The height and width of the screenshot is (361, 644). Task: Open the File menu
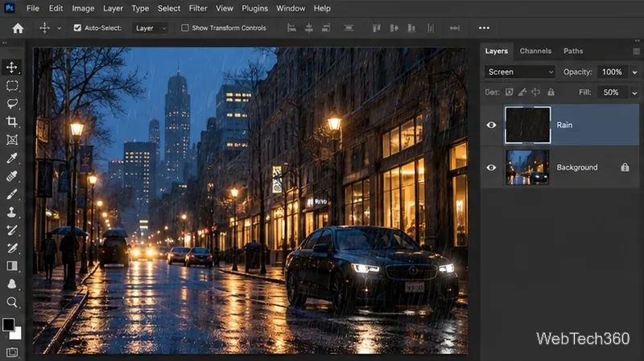[32, 8]
